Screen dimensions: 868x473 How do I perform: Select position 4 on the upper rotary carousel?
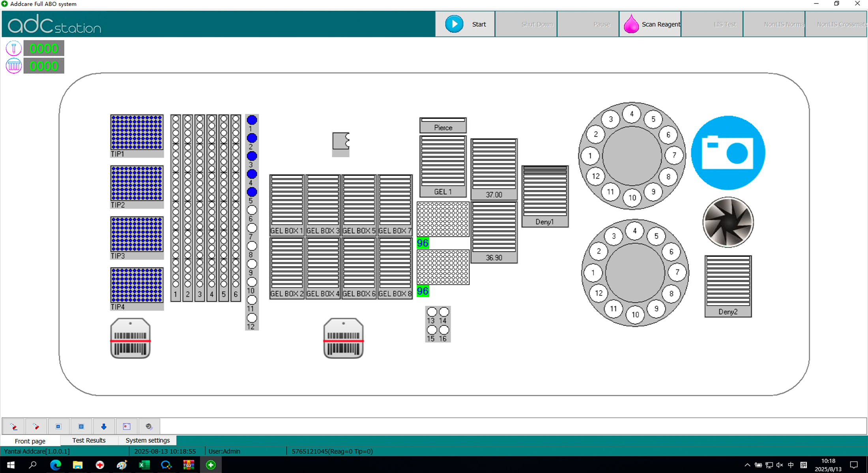[631, 114]
